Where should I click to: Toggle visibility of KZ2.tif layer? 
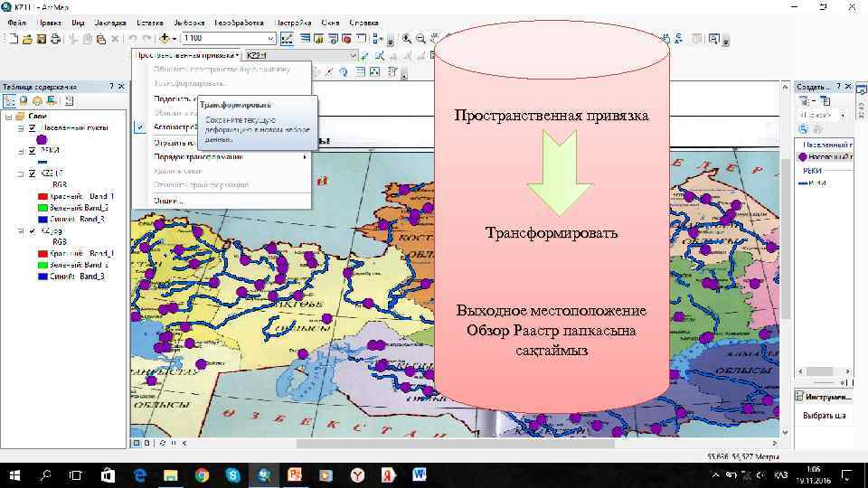[x=33, y=174]
